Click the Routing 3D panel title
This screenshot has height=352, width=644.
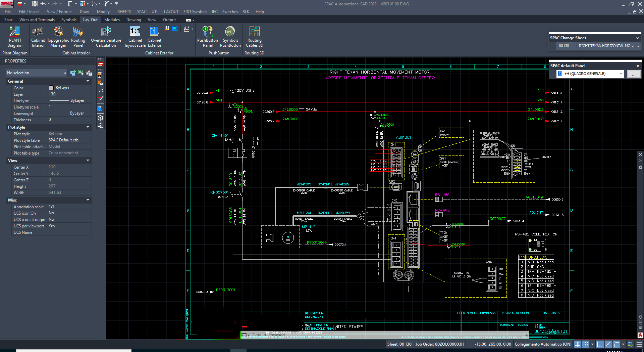254,53
